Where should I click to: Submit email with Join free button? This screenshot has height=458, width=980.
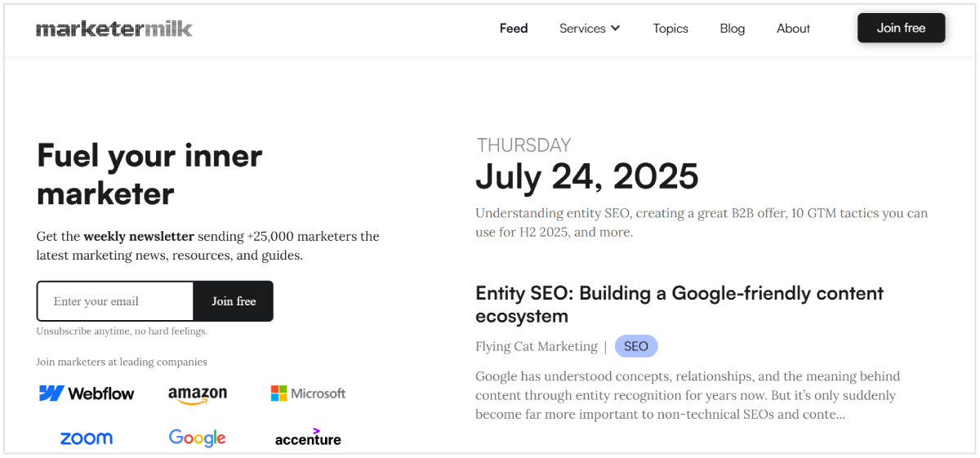(234, 301)
